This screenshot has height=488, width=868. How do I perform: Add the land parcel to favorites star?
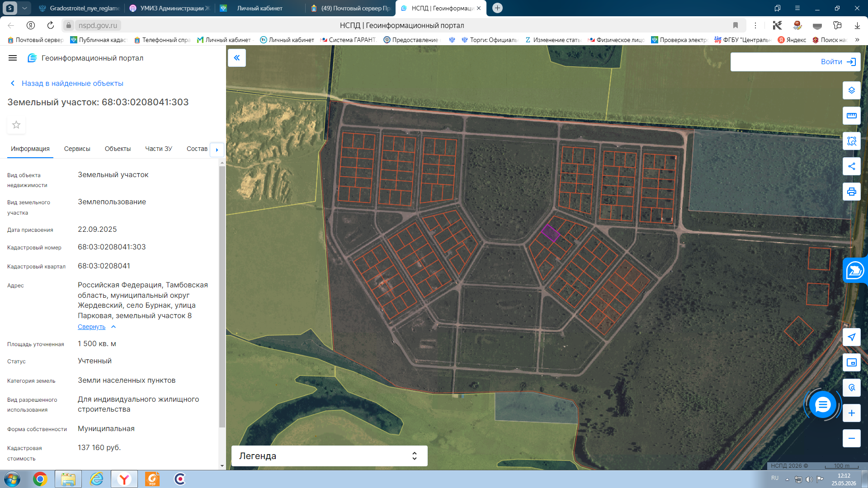coord(16,125)
